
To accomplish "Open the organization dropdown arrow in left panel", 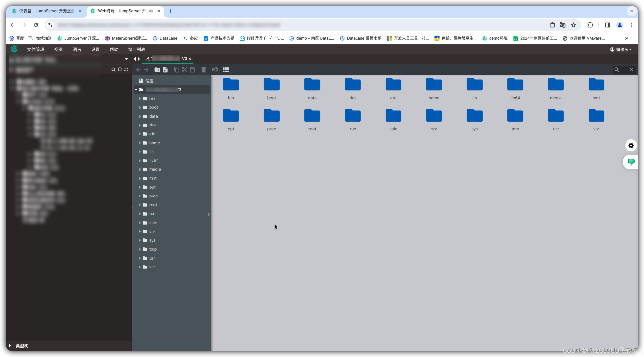I will 126,59.
